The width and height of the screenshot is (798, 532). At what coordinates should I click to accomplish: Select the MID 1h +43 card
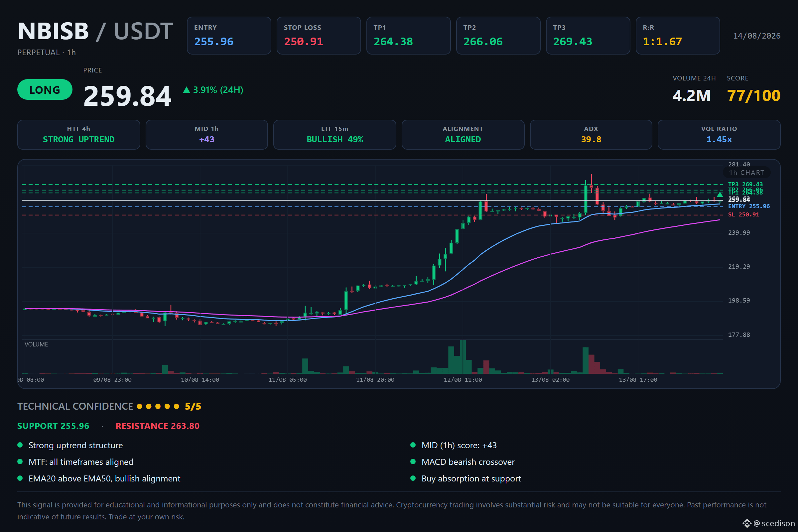pos(206,135)
